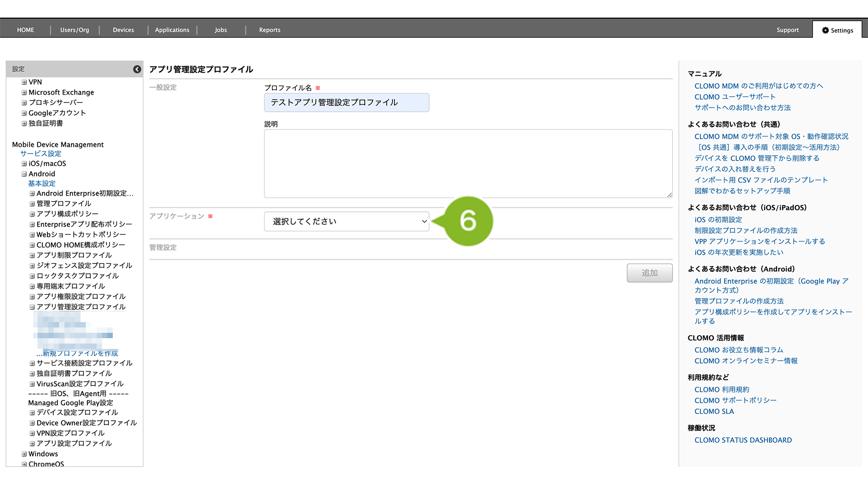Open the Devices menu
The image size is (868, 488).
(x=123, y=30)
